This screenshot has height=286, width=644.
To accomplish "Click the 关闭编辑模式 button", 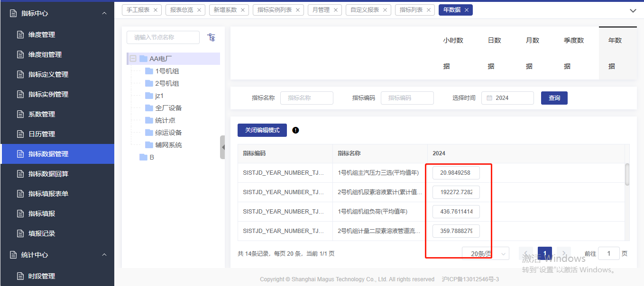I will 262,130.
